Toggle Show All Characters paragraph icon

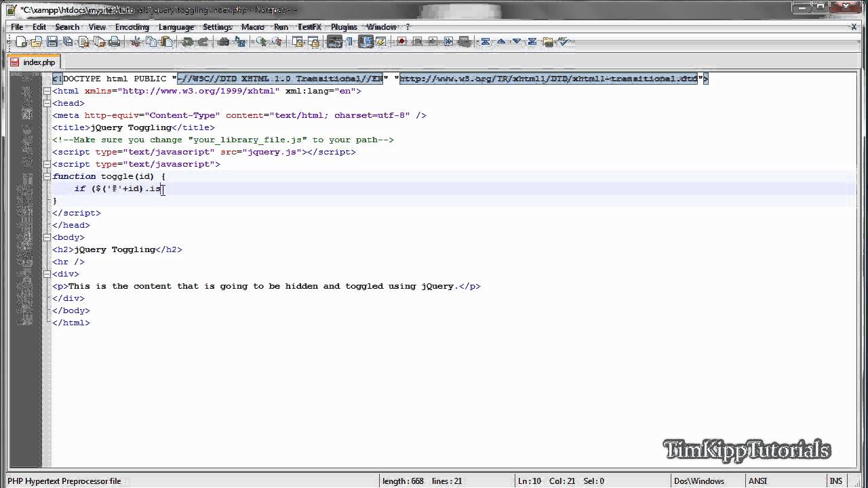coord(349,42)
